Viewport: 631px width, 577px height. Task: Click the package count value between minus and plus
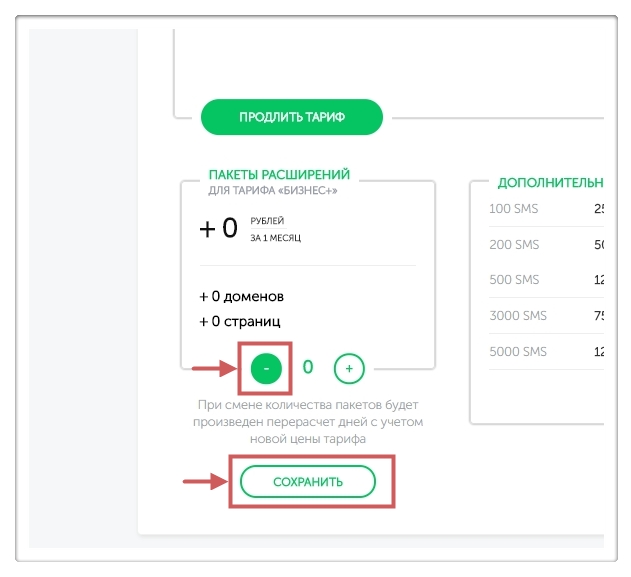click(308, 367)
